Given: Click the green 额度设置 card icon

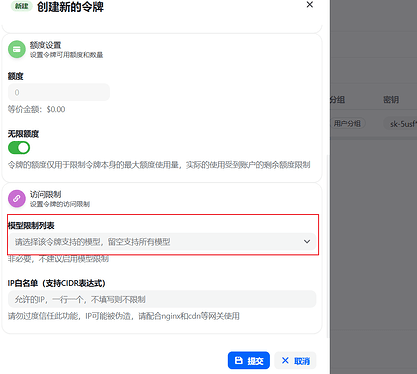Looking at the screenshot, I should 17,49.
